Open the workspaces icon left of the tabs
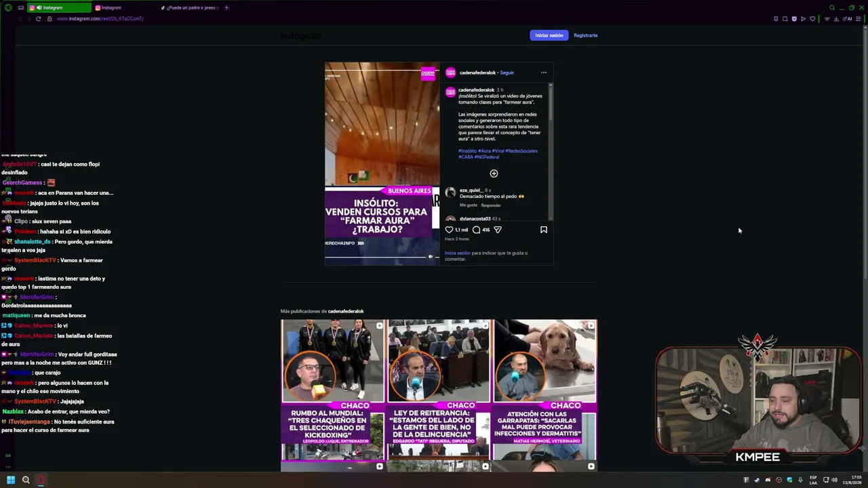868x488 pixels. (21, 7)
